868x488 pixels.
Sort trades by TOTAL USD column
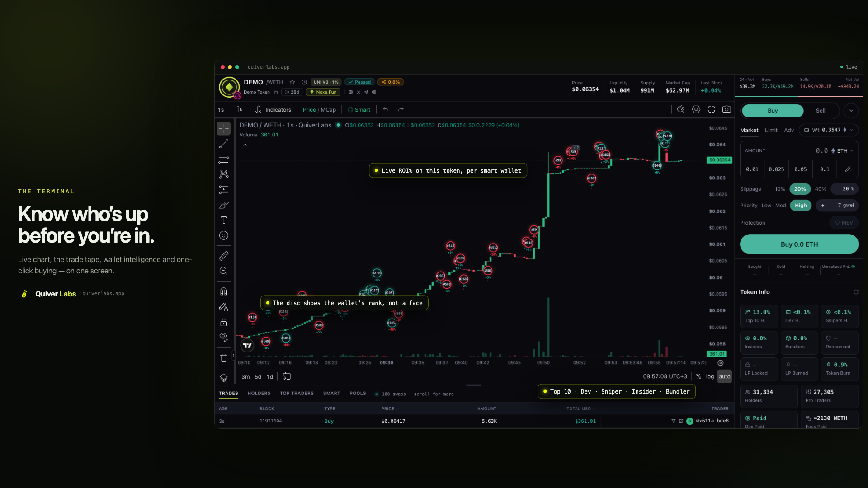[581, 409]
